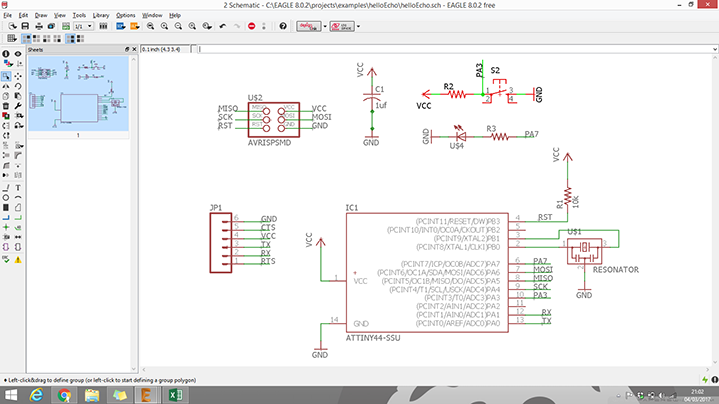Expand the Design Link dropdown arrow

click(325, 26)
